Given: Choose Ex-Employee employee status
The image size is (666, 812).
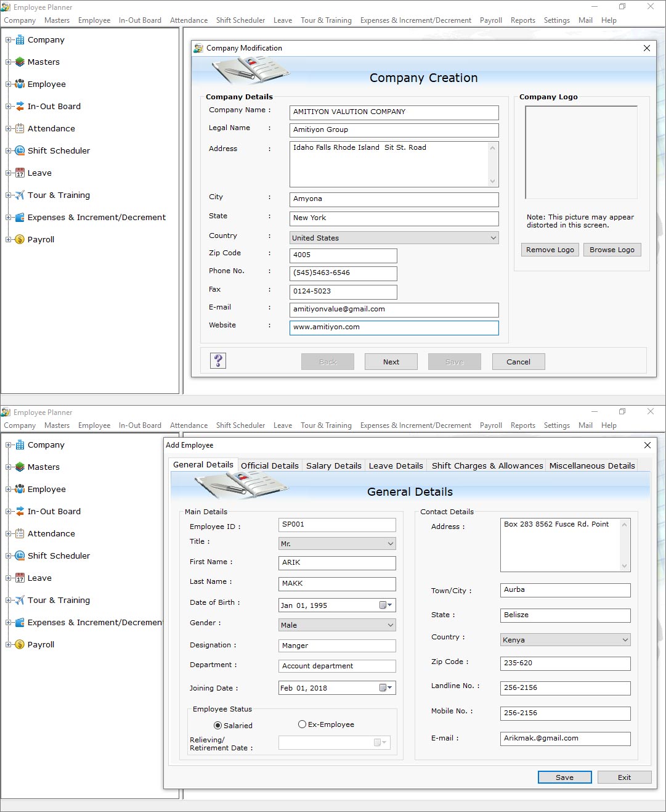Looking at the screenshot, I should pyautogui.click(x=302, y=724).
